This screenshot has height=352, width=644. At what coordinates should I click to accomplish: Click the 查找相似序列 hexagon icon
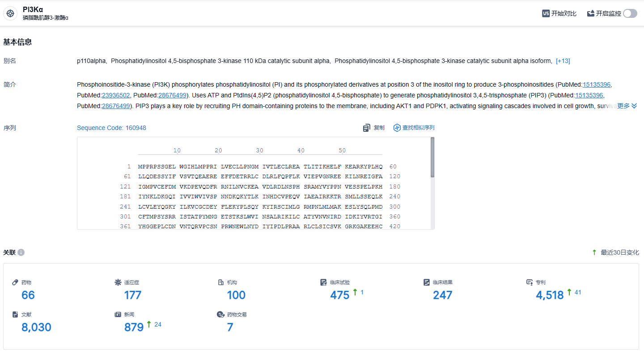[x=397, y=128]
